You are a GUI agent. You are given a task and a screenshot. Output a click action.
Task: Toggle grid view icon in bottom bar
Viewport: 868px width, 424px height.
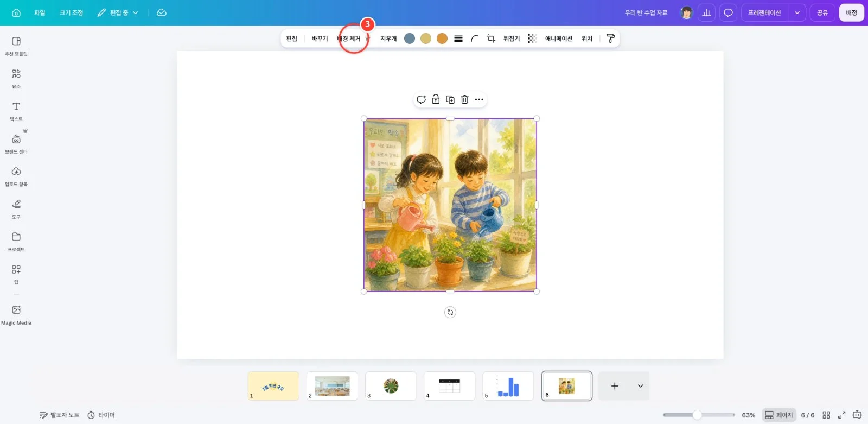click(x=826, y=415)
